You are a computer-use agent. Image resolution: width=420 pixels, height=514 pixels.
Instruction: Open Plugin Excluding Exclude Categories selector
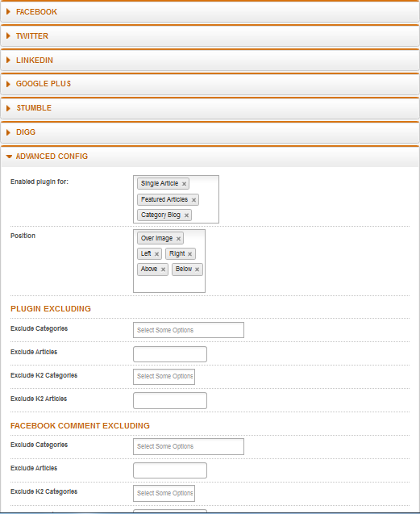189,330
